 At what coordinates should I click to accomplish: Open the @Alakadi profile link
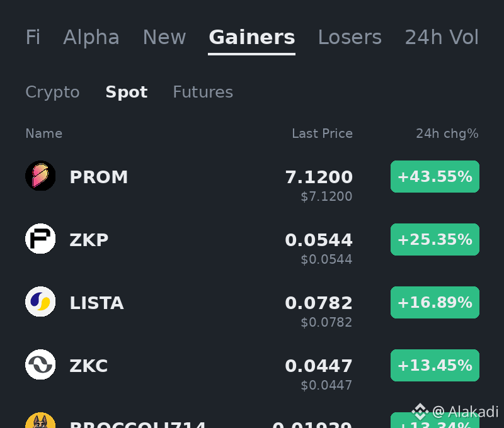[466, 412]
